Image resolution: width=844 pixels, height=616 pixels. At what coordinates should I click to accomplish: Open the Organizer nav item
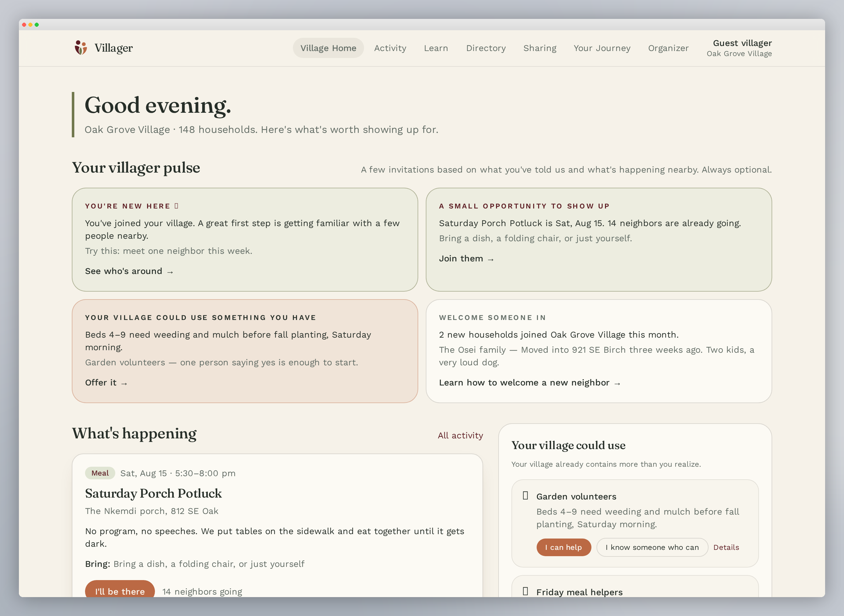[668, 48]
